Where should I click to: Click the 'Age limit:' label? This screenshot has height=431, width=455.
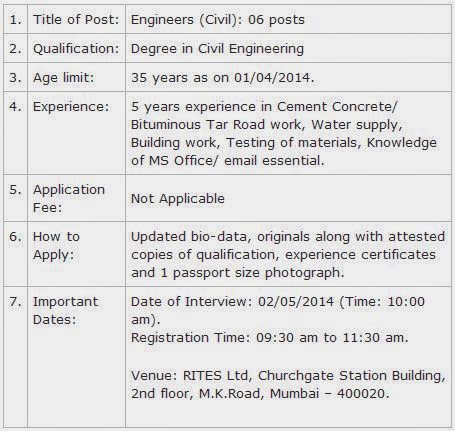click(x=63, y=78)
